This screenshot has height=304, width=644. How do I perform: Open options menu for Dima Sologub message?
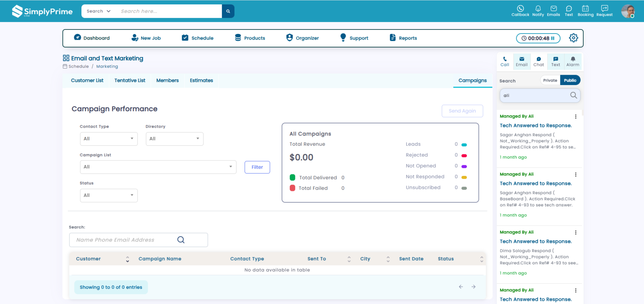576,233
